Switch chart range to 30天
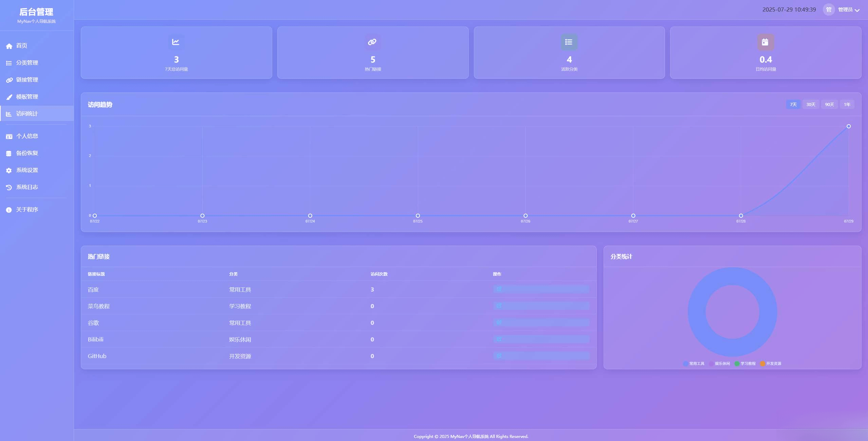The image size is (868, 441). [811, 105]
